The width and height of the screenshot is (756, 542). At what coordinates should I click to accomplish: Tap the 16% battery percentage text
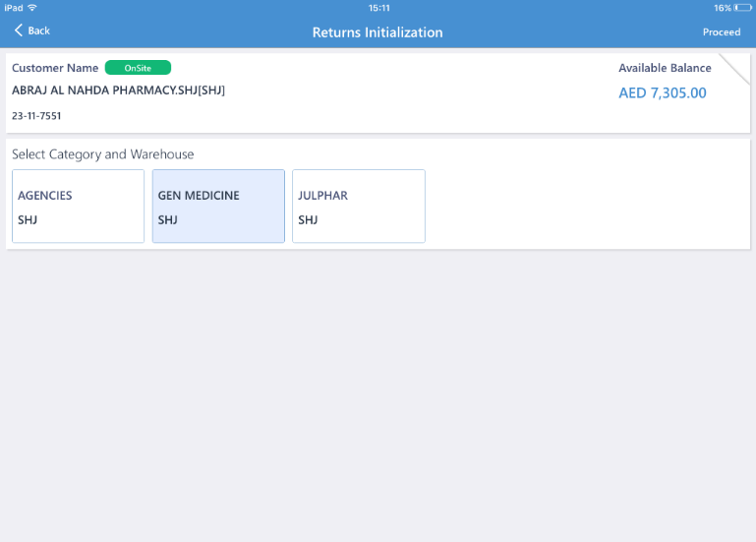click(723, 8)
